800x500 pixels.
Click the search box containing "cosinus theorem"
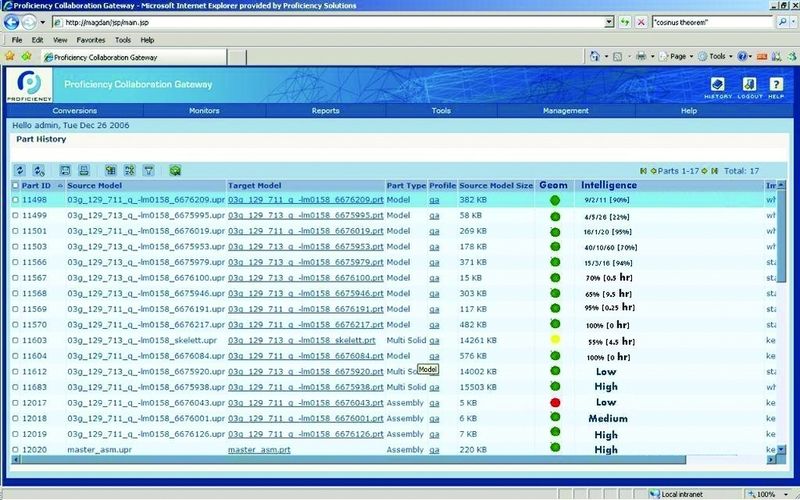[713, 22]
